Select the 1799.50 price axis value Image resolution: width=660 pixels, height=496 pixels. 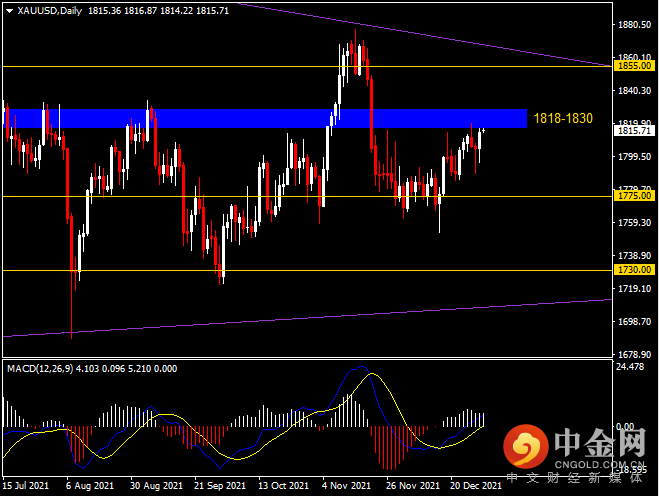pyautogui.click(x=634, y=157)
